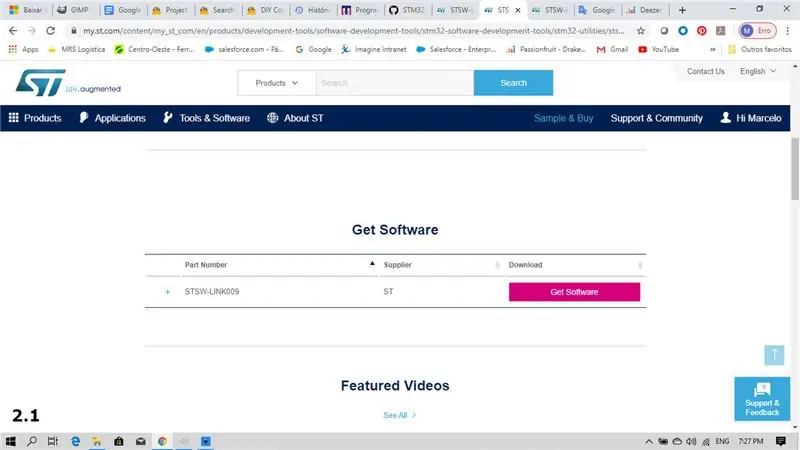Show hidden tray icons chevron
This screenshot has height=450, width=800.
[648, 441]
